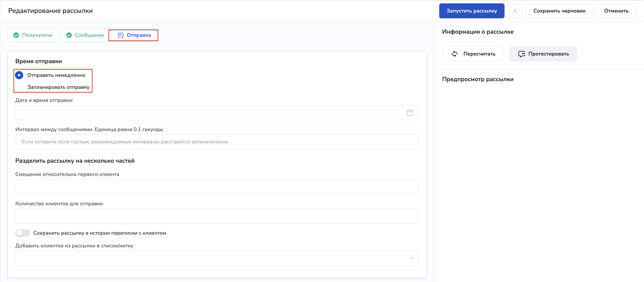Click the number of clients to send field

[x=217, y=216]
